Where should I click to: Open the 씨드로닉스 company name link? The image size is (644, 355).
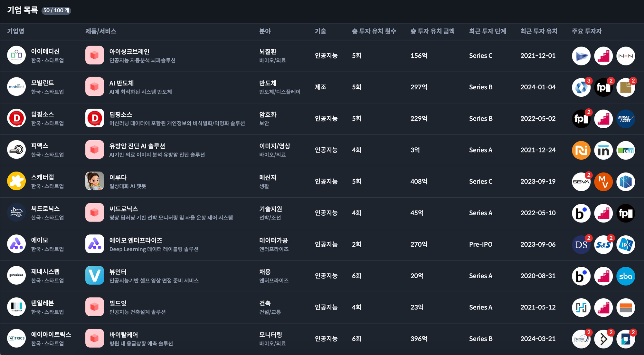coord(45,209)
